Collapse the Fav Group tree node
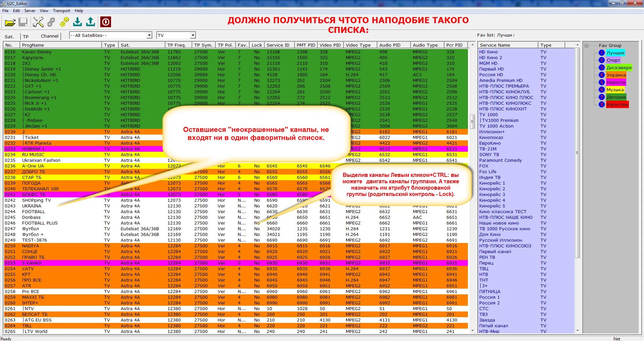The width and height of the screenshot is (644, 341). click(586, 45)
